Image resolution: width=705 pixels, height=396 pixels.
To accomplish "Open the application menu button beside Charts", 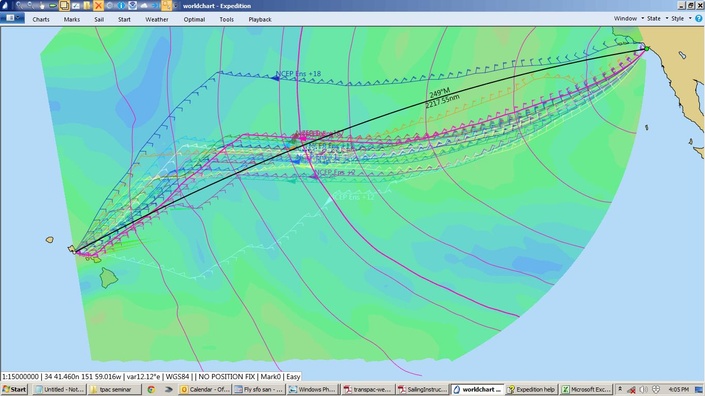I will (x=12, y=18).
